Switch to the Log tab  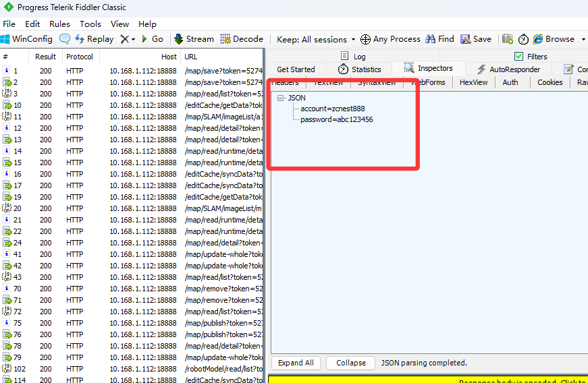point(353,57)
